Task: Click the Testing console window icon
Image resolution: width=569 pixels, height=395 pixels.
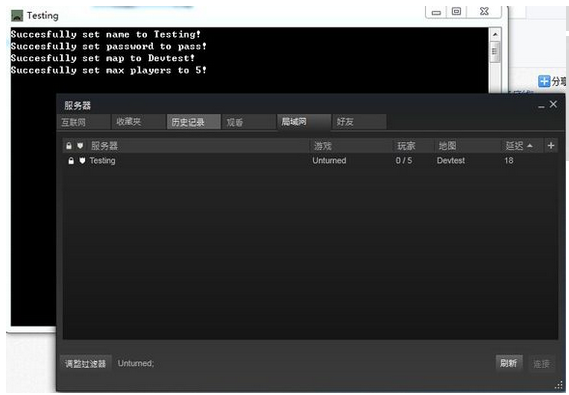Action: click(x=17, y=16)
